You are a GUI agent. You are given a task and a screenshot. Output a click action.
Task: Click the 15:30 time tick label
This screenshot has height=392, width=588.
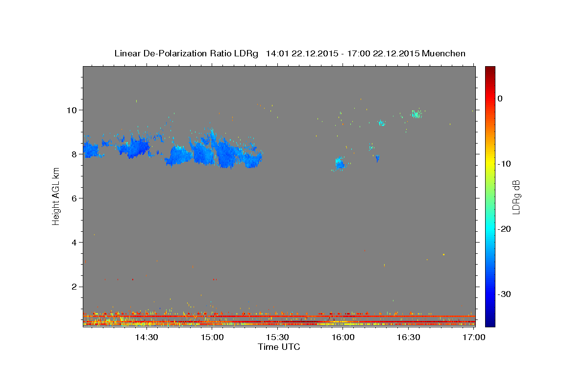(x=277, y=337)
